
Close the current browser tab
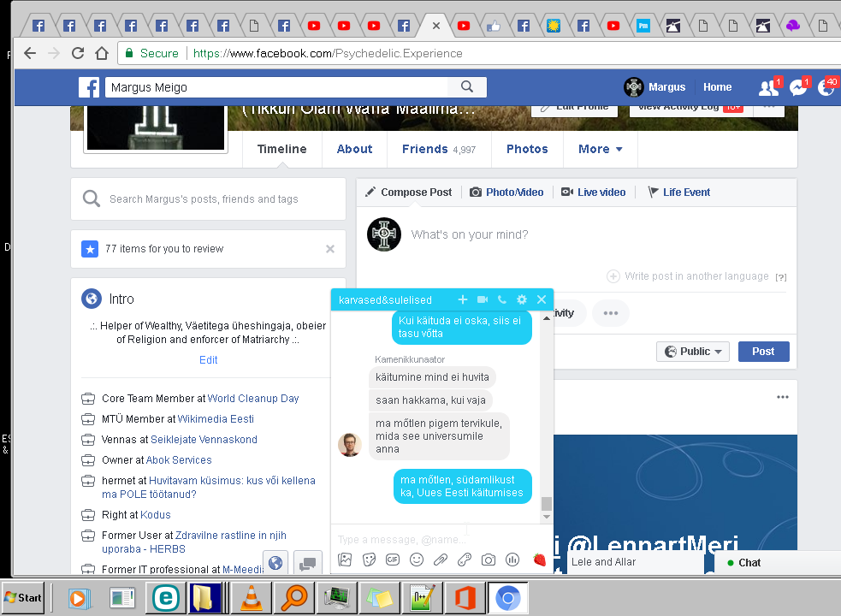tap(436, 25)
